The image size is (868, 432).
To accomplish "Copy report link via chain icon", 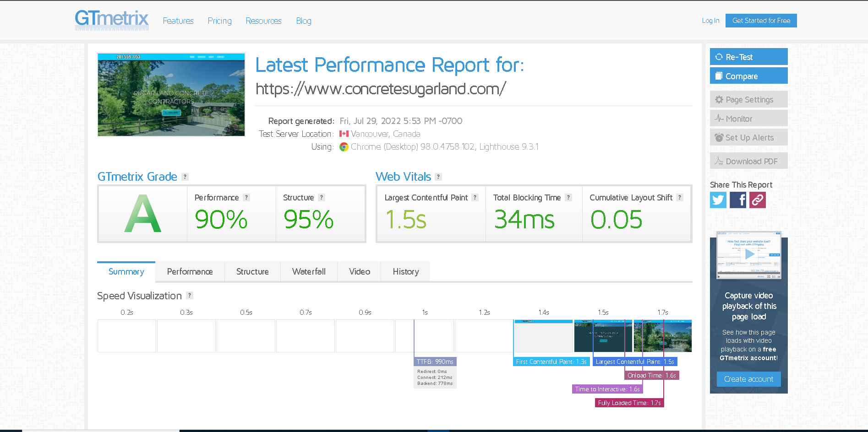I will pos(758,200).
